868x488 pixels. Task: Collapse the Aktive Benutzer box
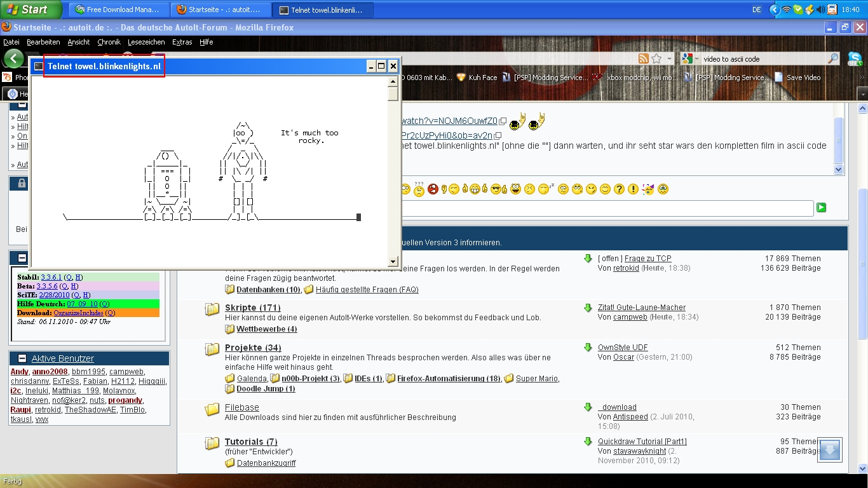click(x=22, y=358)
